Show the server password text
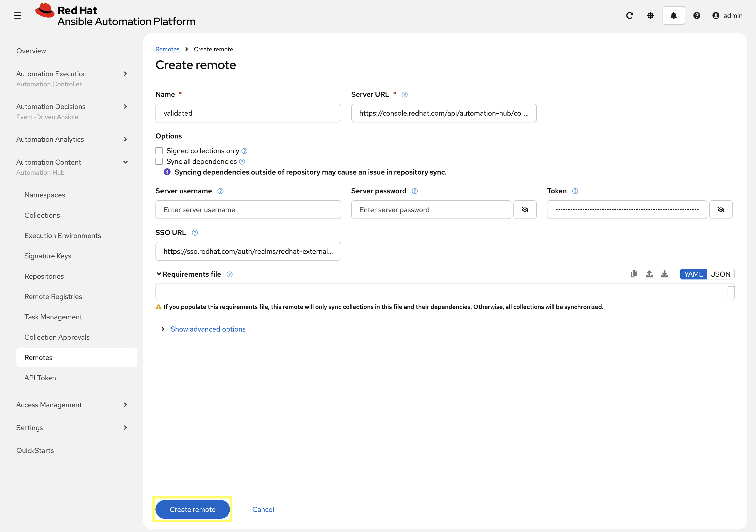 pyautogui.click(x=525, y=210)
